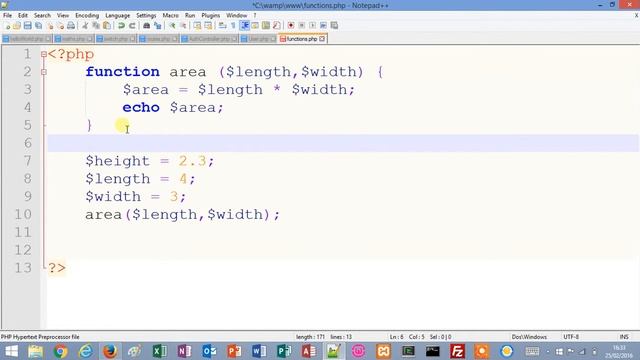The width and height of the screenshot is (640, 360).
Task: Close the functions.php tab
Action: pos(322,39)
